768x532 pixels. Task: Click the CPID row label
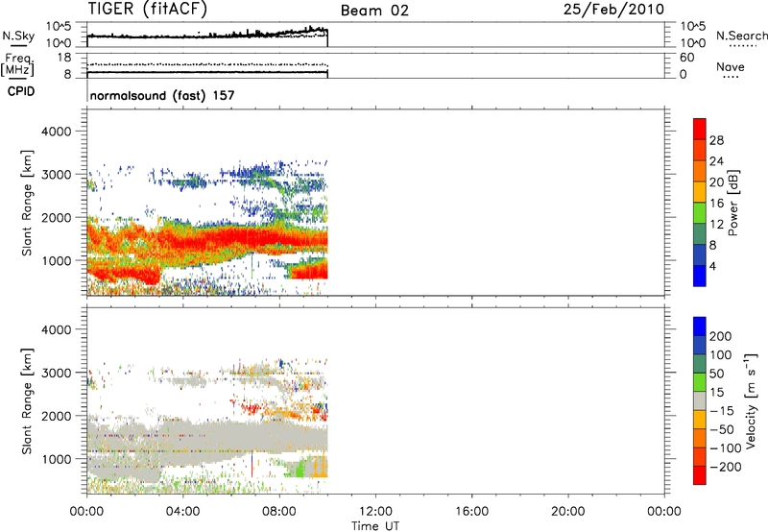click(x=21, y=91)
